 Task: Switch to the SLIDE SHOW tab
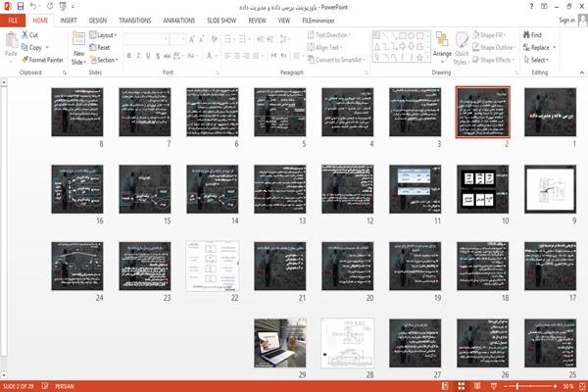pos(221,21)
